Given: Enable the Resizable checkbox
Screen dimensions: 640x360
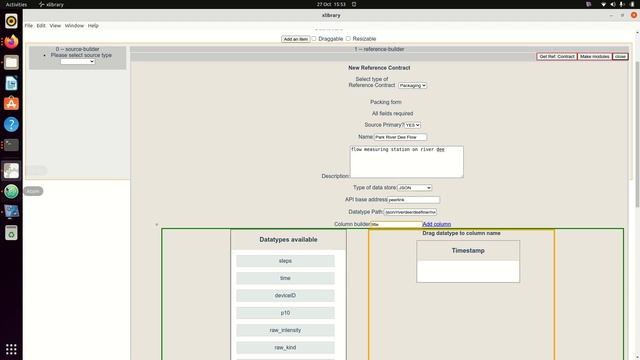Looking at the screenshot, I should click(348, 39).
